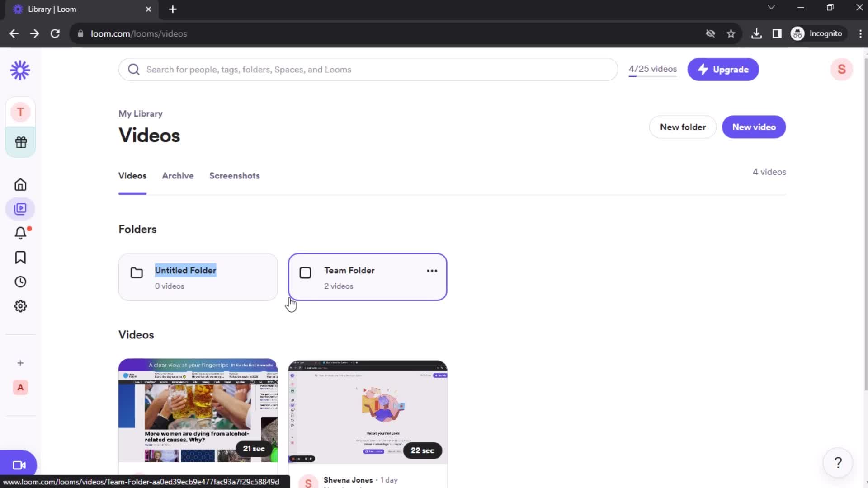Select the first video thumbnail
Screen dimensions: 868x488
[197, 411]
